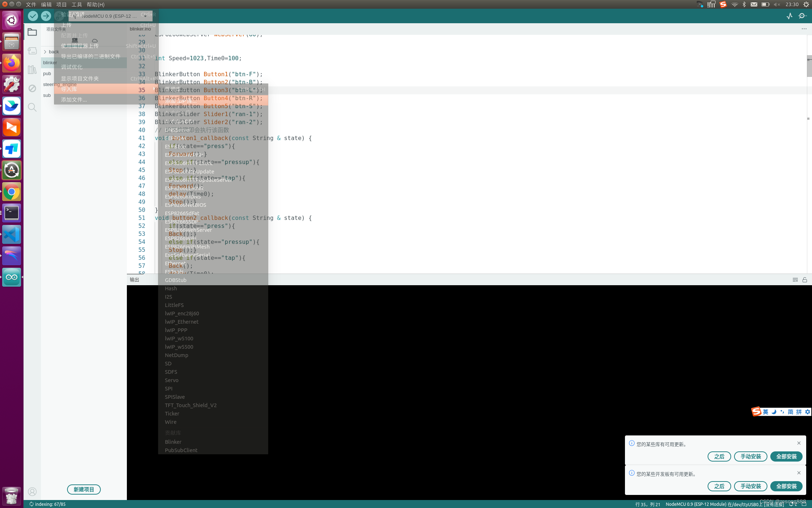Click the Sogou input tray icon
This screenshot has height=508, width=812.
tap(723, 4)
